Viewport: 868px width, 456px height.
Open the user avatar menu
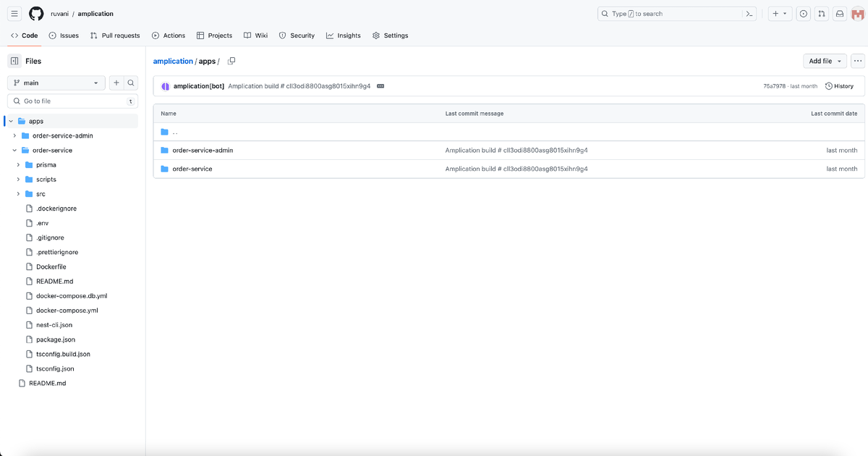coord(859,14)
